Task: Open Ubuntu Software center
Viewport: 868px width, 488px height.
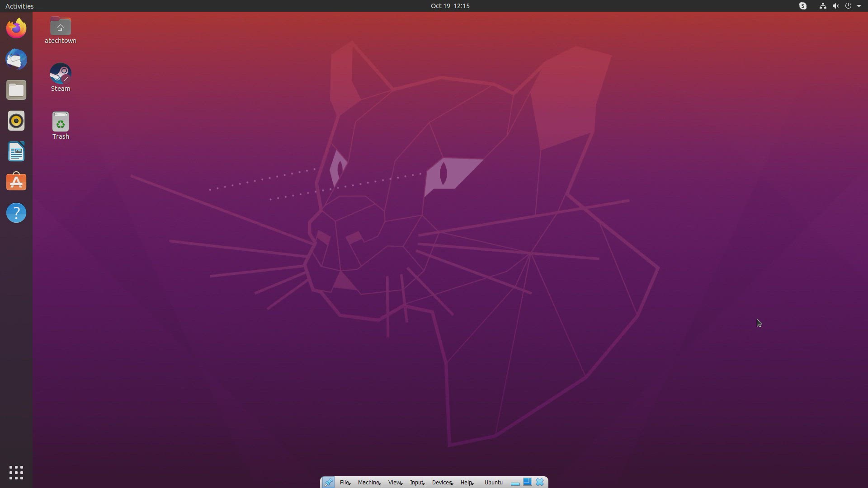Action: (x=16, y=182)
